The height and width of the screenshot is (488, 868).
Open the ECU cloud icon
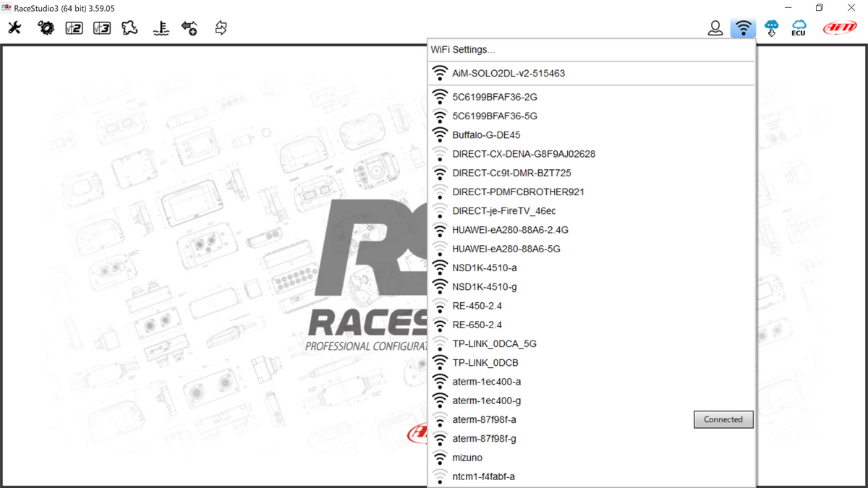point(799,28)
